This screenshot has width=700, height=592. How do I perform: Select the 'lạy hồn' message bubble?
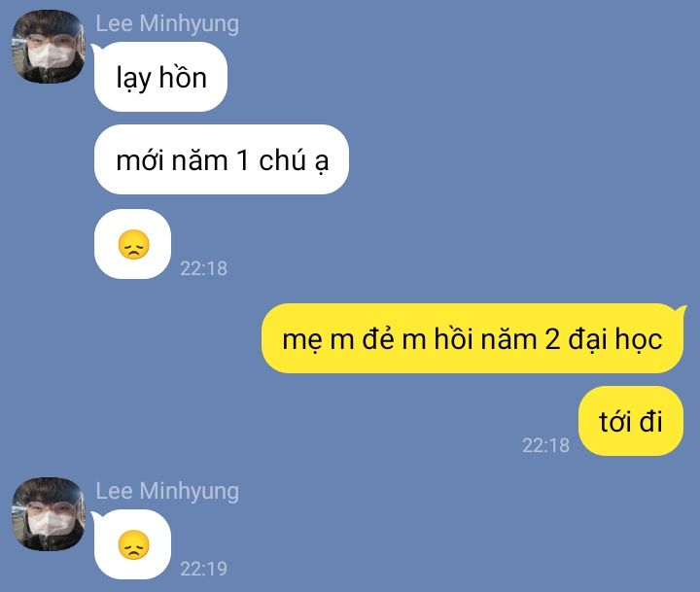tap(160, 77)
